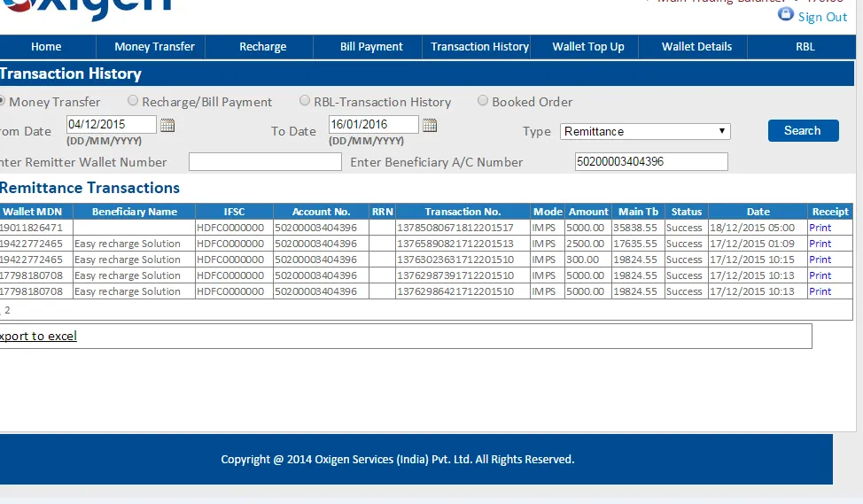Click the Remitter Wallet Number input field

(265, 162)
